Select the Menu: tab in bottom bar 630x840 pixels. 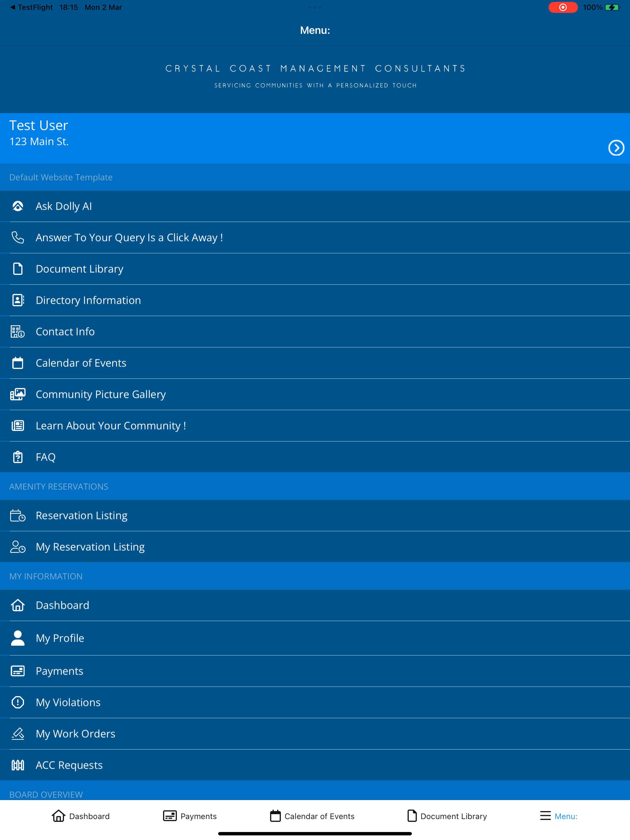(x=559, y=816)
